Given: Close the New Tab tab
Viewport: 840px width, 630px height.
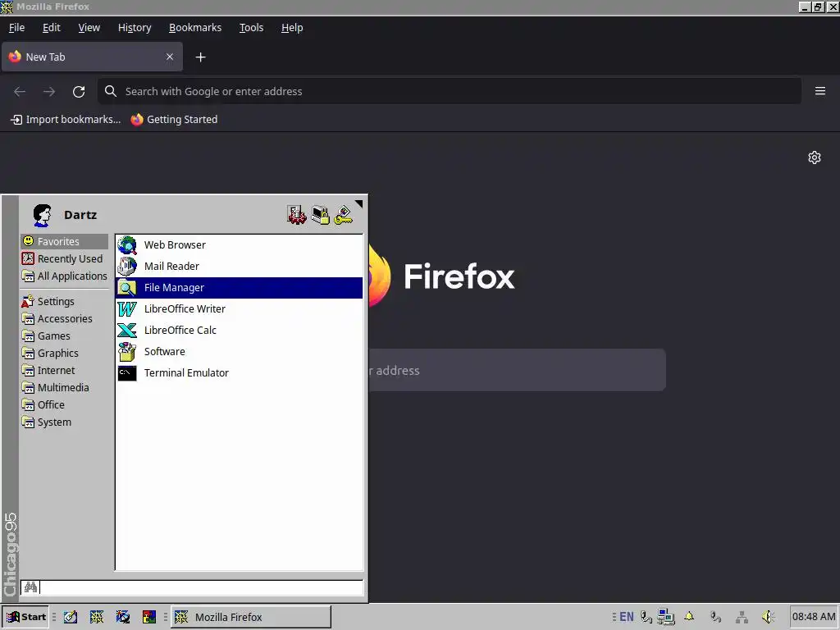Looking at the screenshot, I should [170, 57].
